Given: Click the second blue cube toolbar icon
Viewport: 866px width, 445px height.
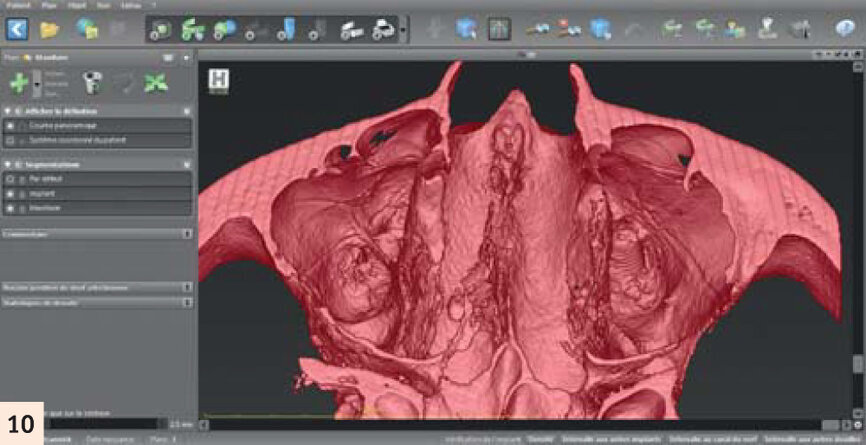Looking at the screenshot, I should [600, 29].
